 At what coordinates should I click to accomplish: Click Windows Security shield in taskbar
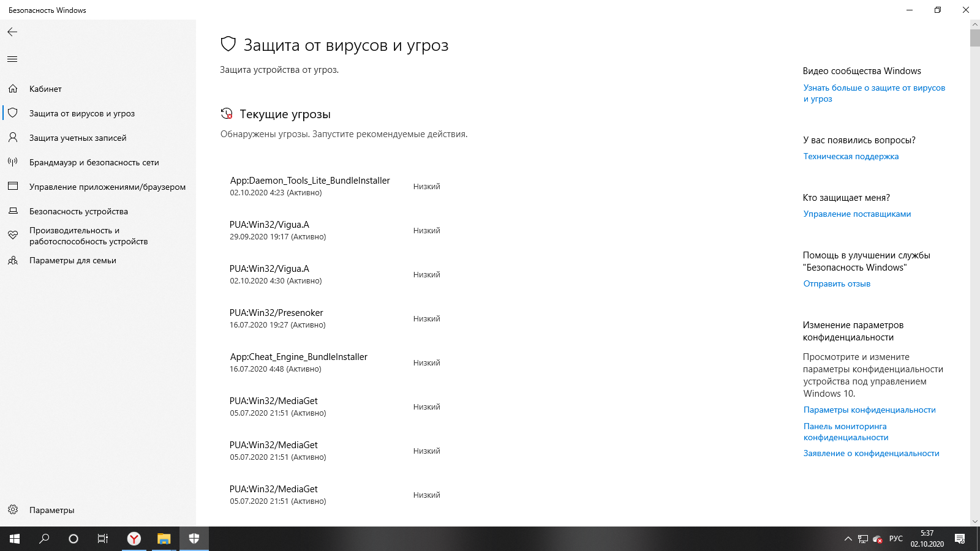[x=194, y=539]
